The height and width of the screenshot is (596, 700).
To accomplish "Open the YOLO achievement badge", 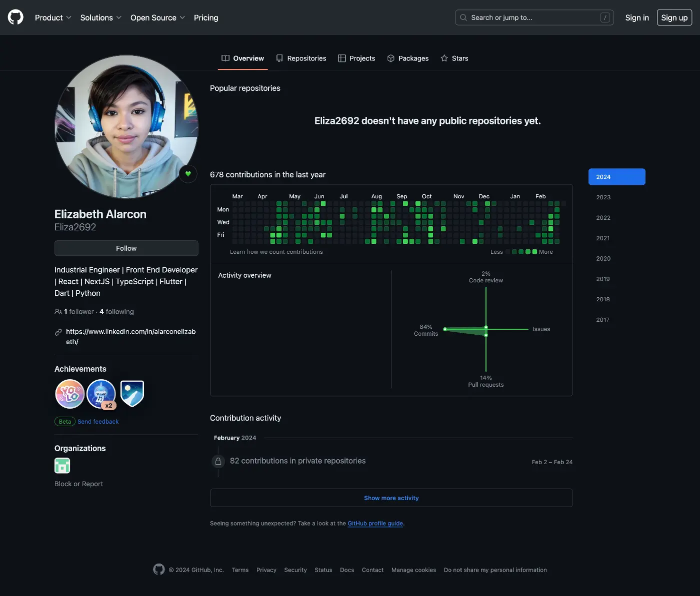I will click(x=69, y=394).
